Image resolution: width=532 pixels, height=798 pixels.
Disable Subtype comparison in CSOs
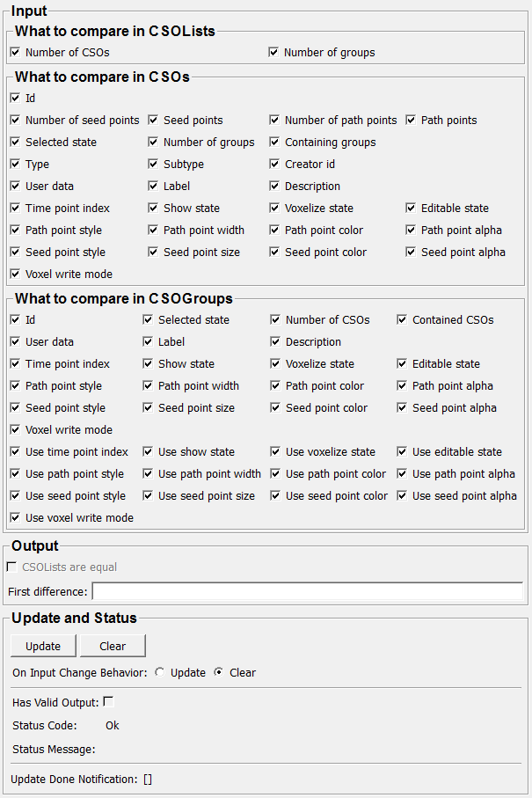tap(153, 165)
